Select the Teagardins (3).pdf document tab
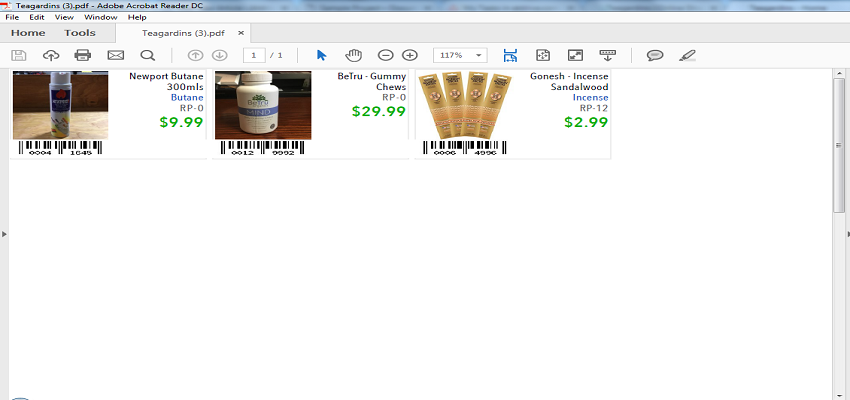 pos(183,33)
